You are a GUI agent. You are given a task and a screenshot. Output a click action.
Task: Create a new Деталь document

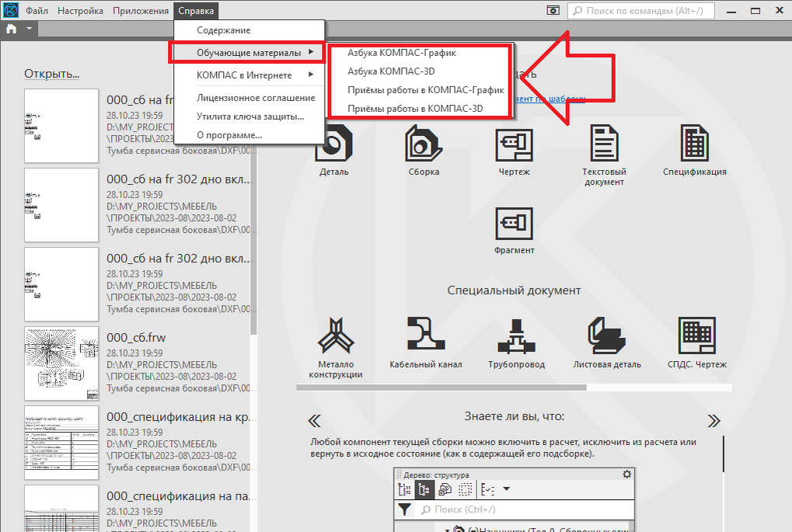point(334,151)
